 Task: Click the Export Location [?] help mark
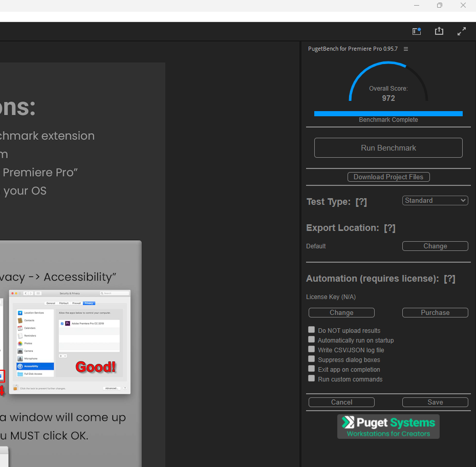pyautogui.click(x=390, y=228)
